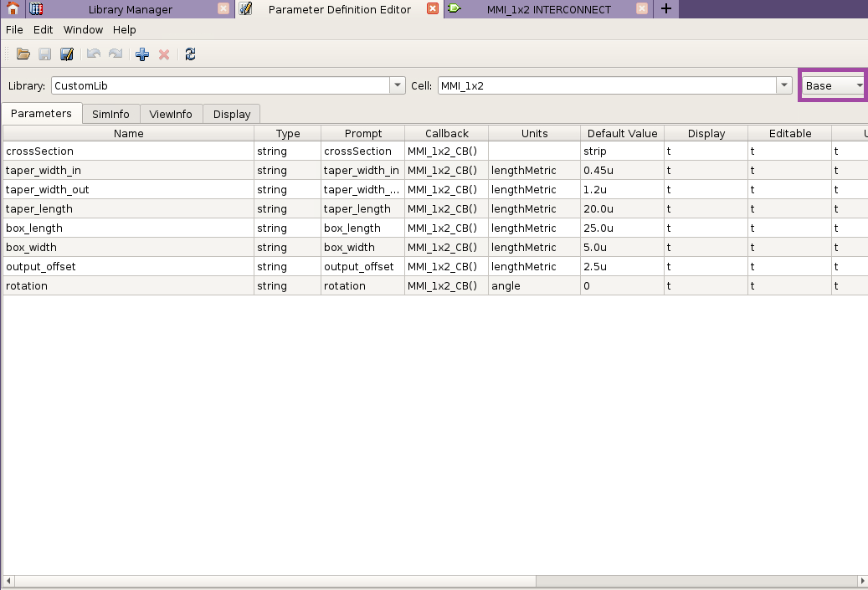Click the Library Manager tab icon
Screen dimensions: 868x590
36,9
